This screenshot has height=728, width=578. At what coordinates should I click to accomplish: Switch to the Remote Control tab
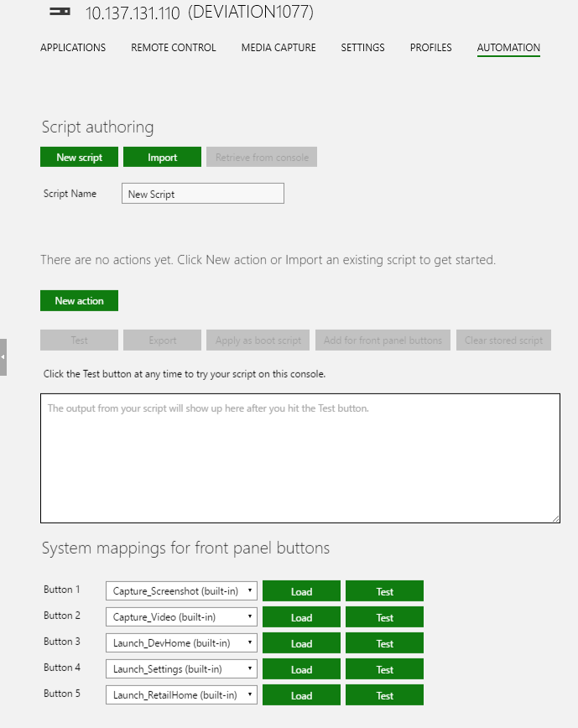pos(173,47)
